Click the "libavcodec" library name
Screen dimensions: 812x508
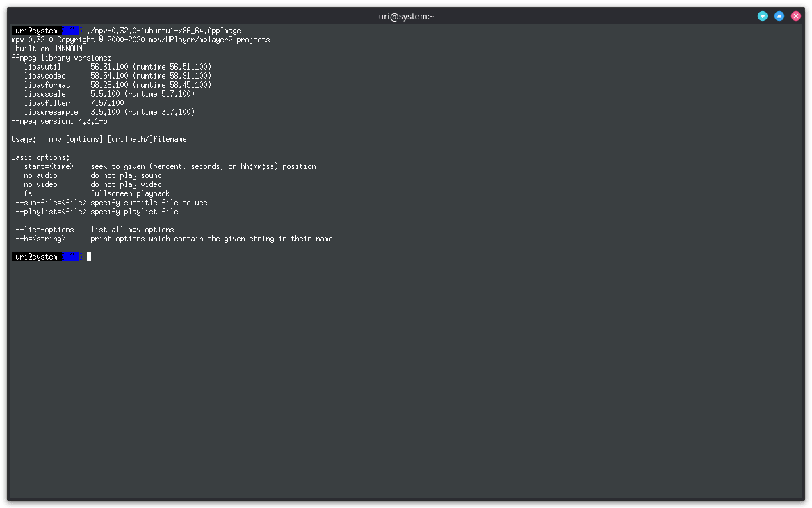[x=44, y=77]
